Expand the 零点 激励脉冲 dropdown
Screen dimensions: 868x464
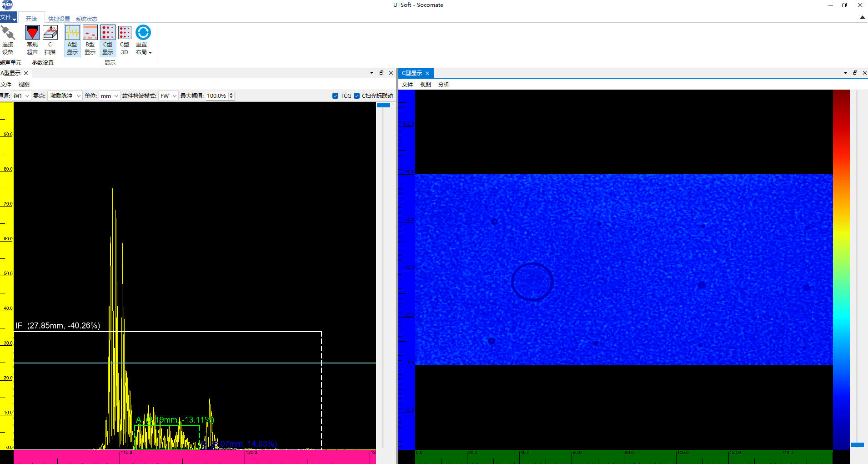coord(65,96)
